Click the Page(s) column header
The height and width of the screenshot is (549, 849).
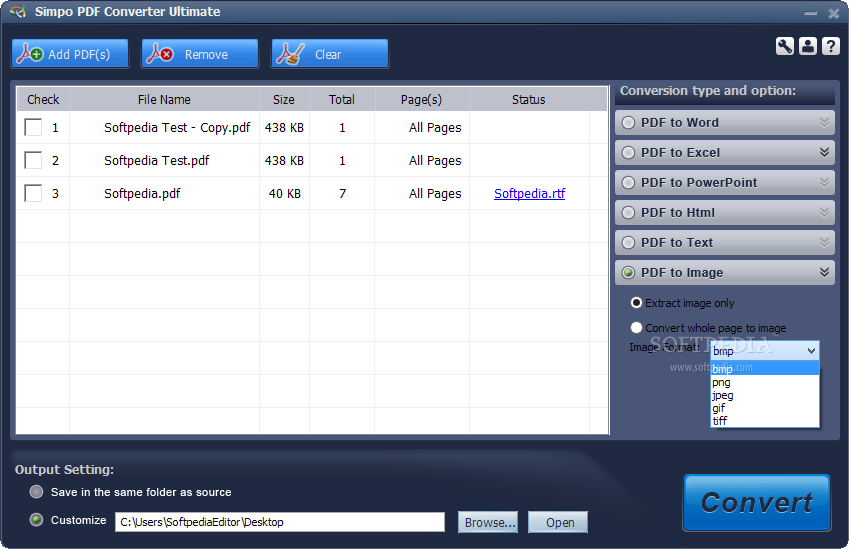pyautogui.click(x=422, y=100)
